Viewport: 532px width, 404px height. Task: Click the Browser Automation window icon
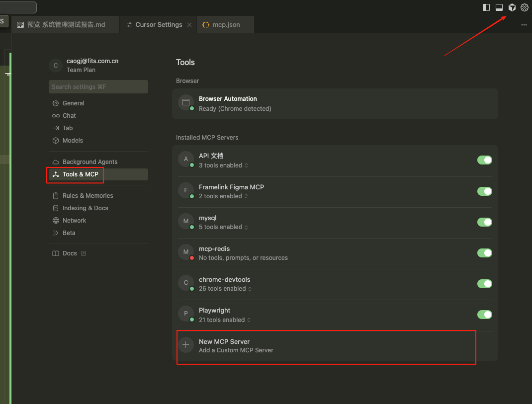point(185,102)
